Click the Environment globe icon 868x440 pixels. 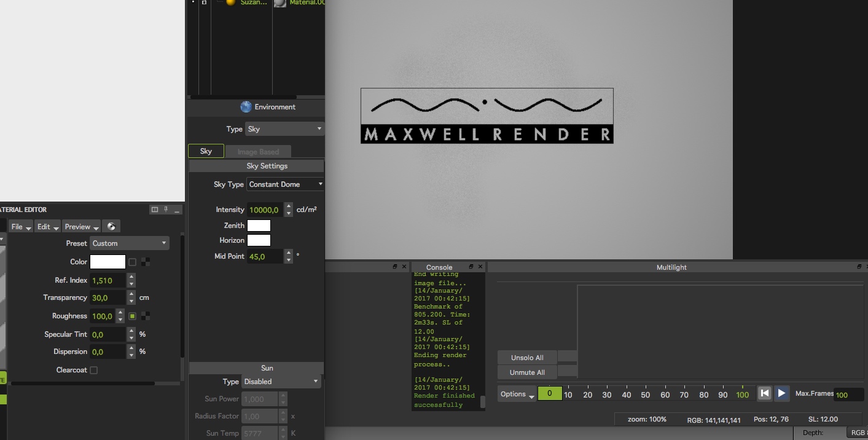pyautogui.click(x=246, y=107)
